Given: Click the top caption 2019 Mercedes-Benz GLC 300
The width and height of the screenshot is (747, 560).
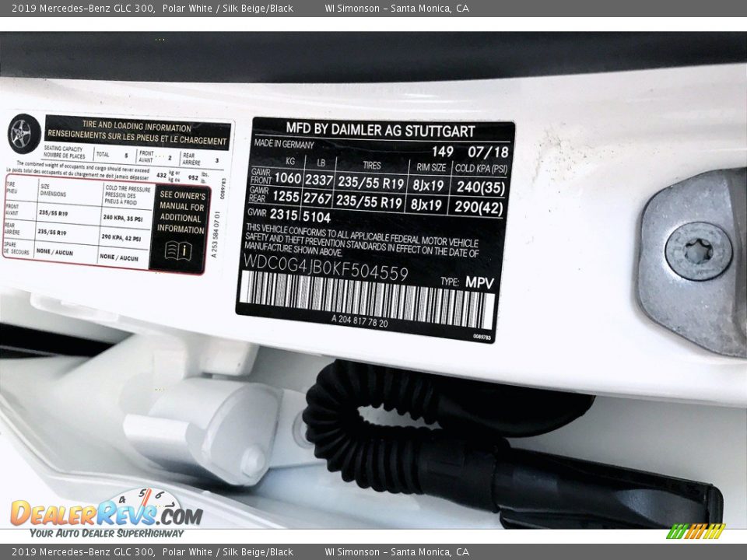Looking at the screenshot, I should pos(83,8).
